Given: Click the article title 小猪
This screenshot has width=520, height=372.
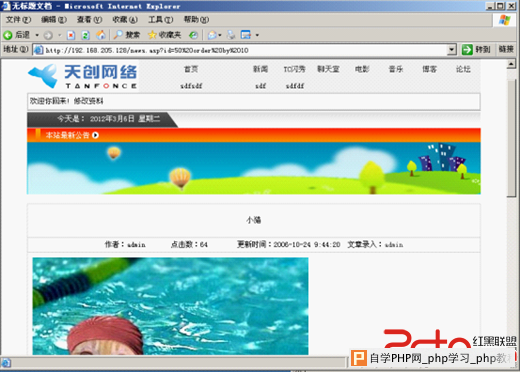Looking at the screenshot, I should [x=254, y=220].
